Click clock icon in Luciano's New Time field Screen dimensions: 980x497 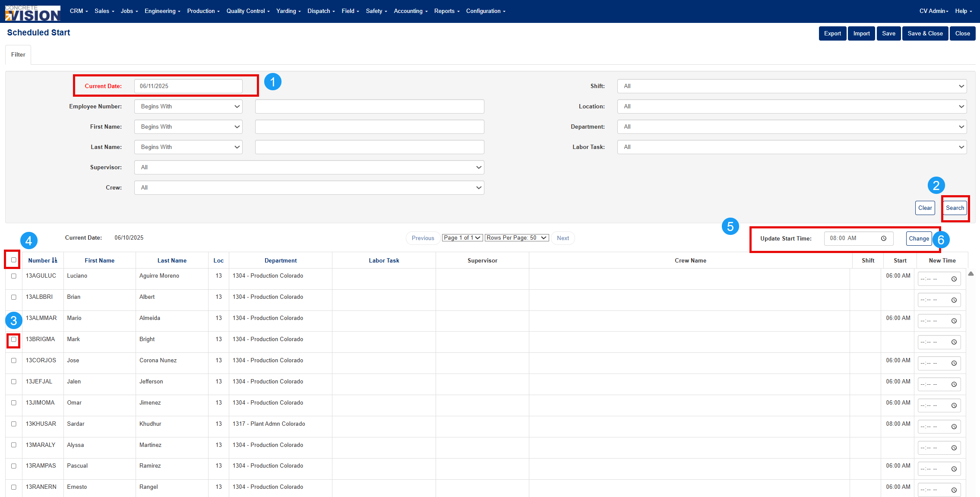954,279
